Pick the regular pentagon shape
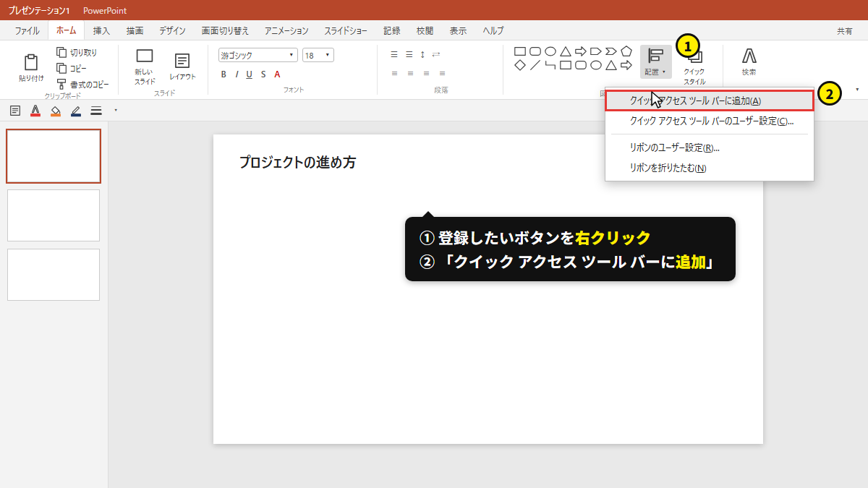868x488 pixels. pyautogui.click(x=626, y=51)
